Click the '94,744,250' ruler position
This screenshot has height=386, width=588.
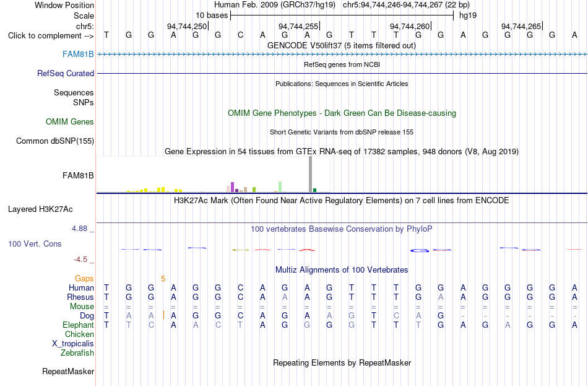click(187, 26)
